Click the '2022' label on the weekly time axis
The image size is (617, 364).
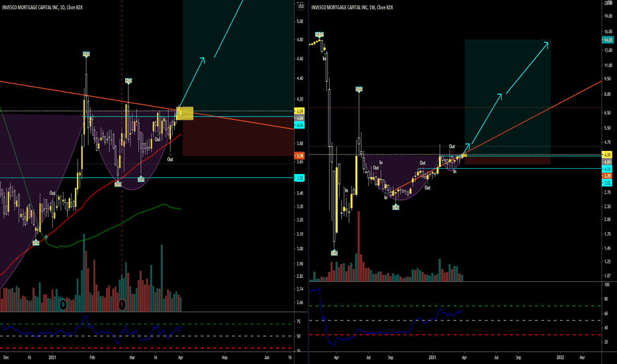(x=560, y=357)
